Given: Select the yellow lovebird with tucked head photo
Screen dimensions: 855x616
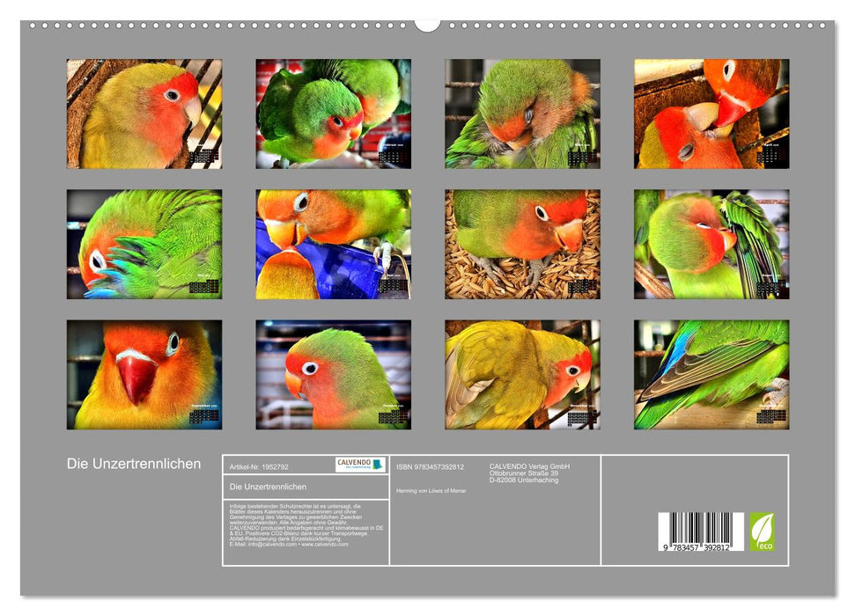Looking at the screenshot, I should coord(522,374).
